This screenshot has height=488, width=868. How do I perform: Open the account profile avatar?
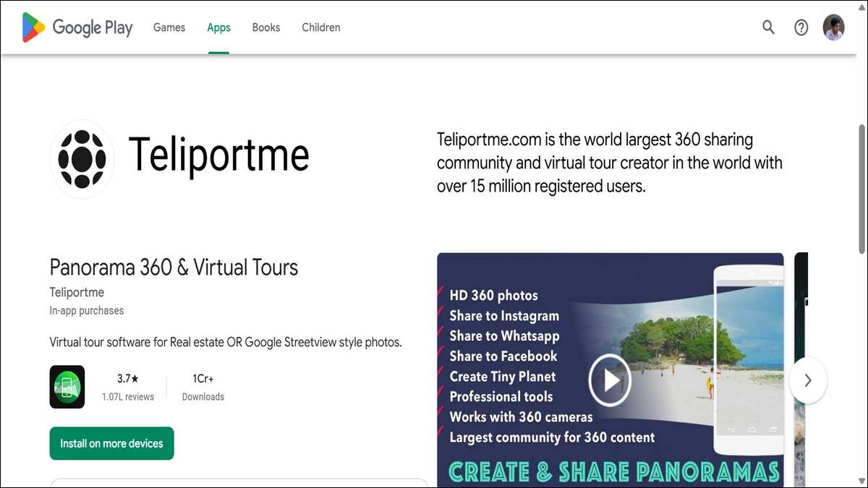pos(833,27)
